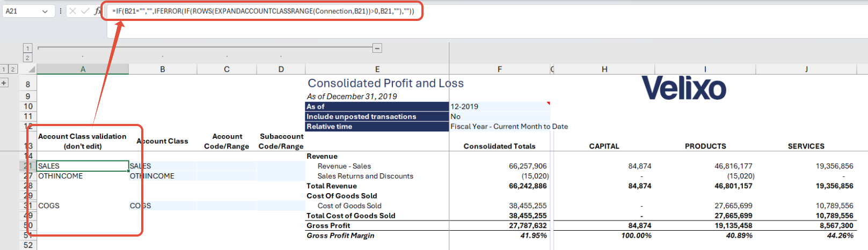Select column F header

500,69
